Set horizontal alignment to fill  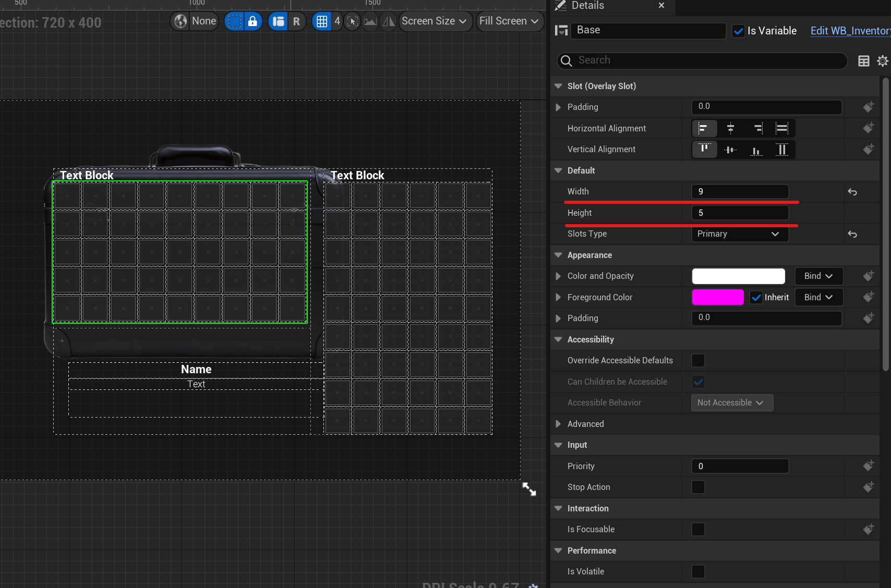pos(782,128)
